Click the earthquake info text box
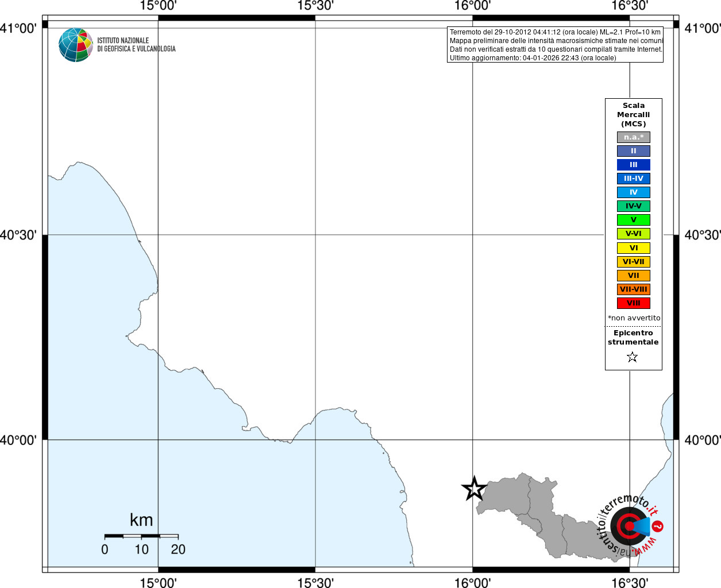 tap(555, 45)
